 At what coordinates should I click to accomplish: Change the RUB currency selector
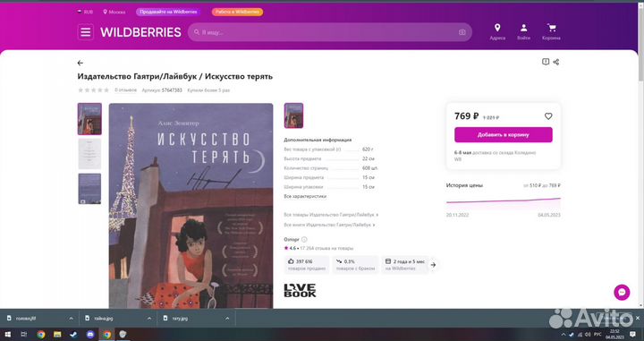pyautogui.click(x=86, y=12)
